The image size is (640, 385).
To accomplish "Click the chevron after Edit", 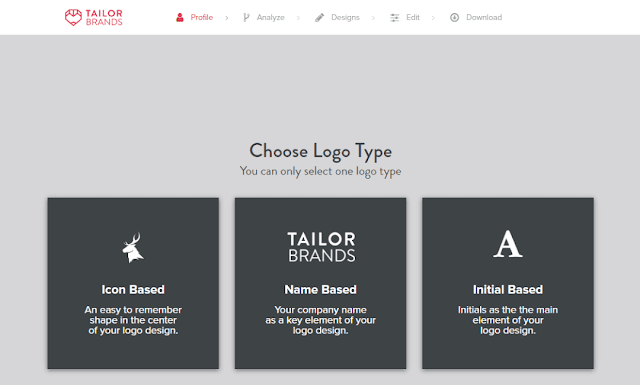I will [x=433, y=18].
